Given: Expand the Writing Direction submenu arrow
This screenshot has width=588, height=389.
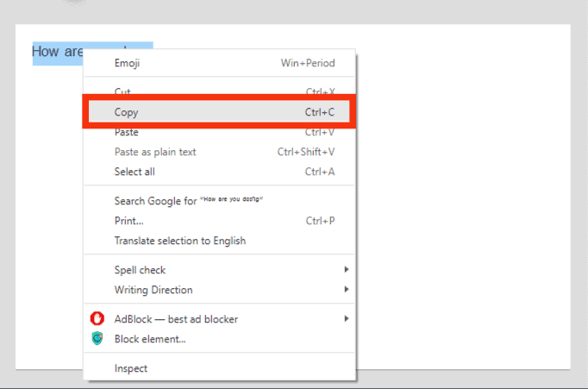Looking at the screenshot, I should pyautogui.click(x=347, y=290).
